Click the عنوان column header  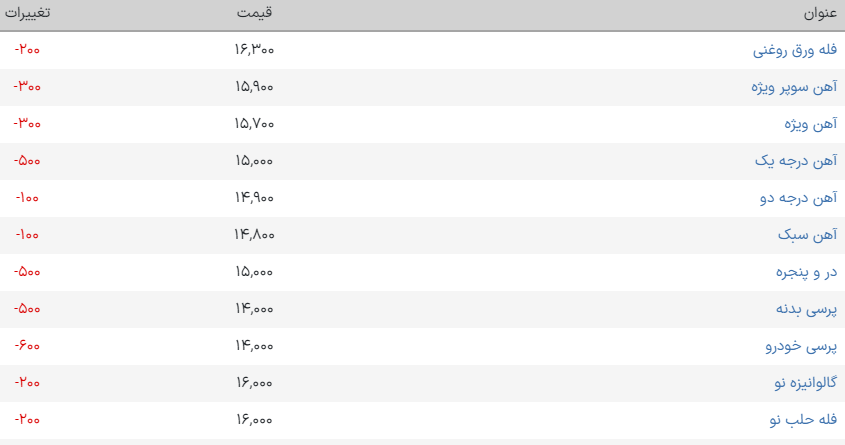[820, 14]
